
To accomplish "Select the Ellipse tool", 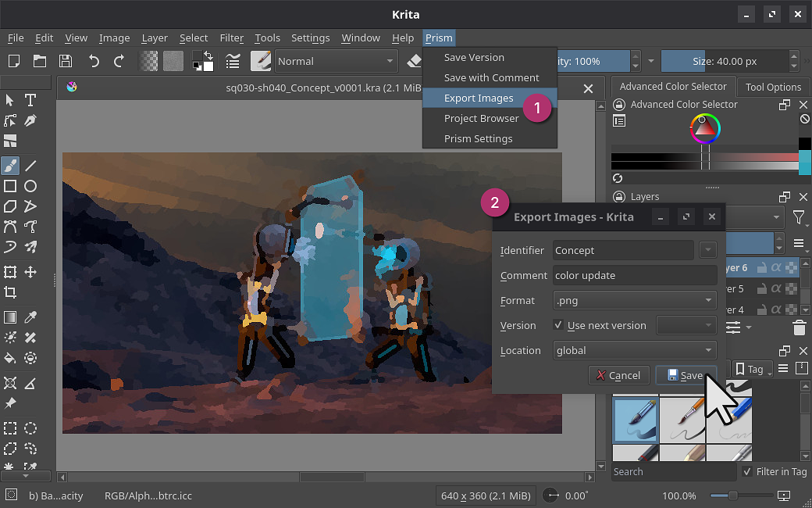I will [x=30, y=186].
